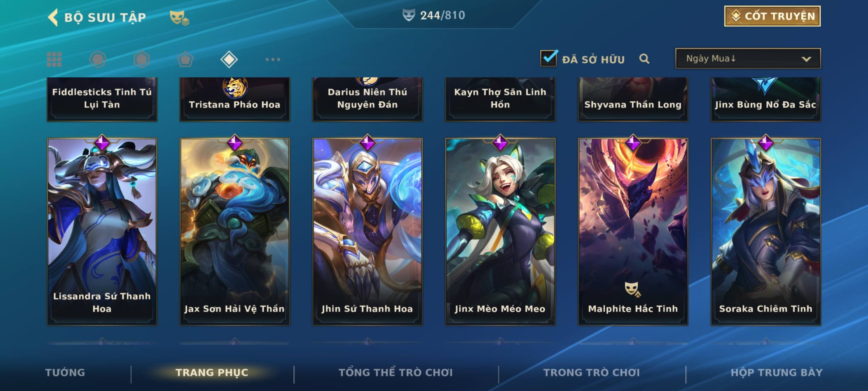Select the Soraka Chiêm Tinh skin card

766,232
